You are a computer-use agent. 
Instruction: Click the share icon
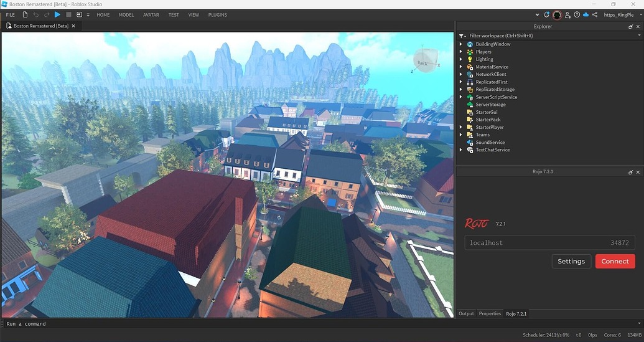[x=595, y=15]
